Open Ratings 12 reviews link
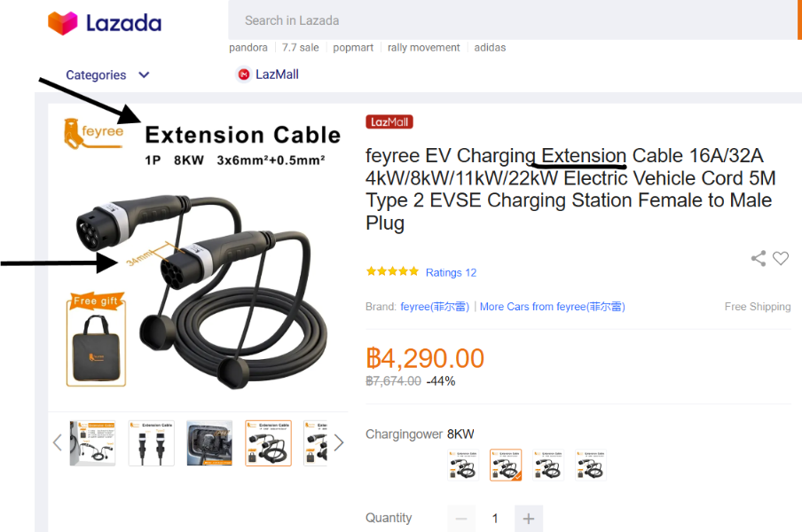 tap(451, 272)
